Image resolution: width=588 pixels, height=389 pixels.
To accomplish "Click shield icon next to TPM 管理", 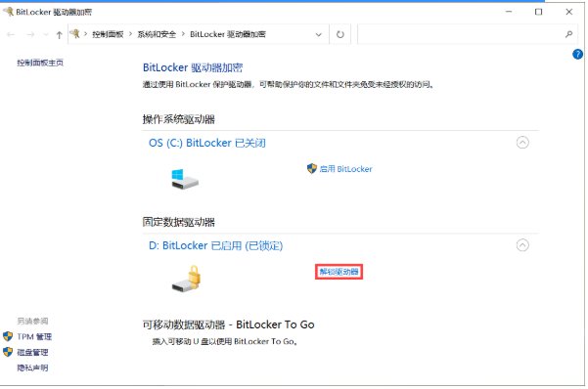I will (x=8, y=336).
